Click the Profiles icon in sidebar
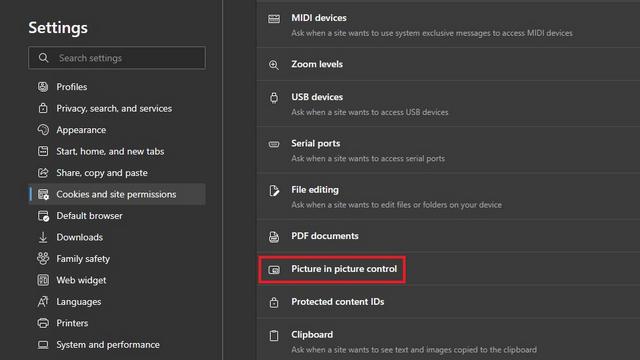 [x=43, y=87]
